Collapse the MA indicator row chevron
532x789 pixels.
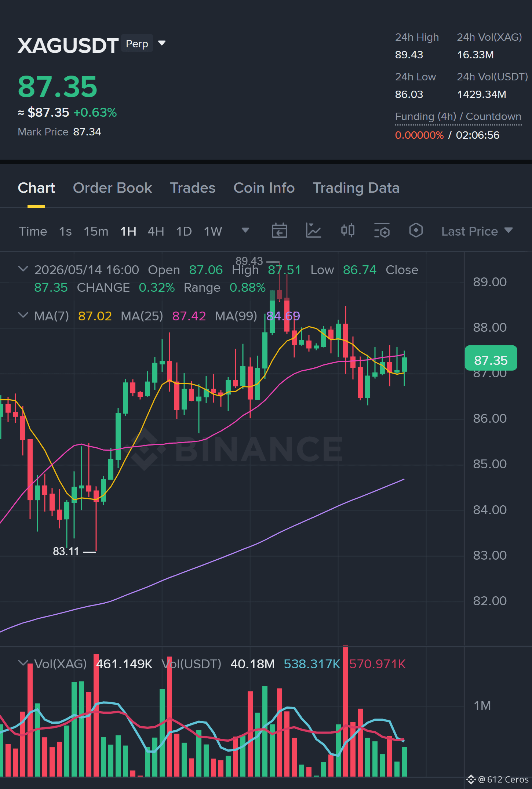(23, 315)
